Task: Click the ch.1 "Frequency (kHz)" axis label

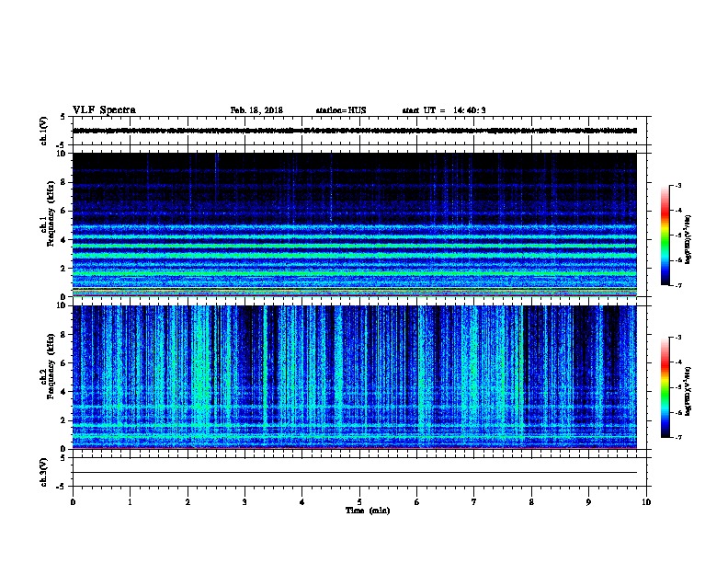Action: [51, 214]
